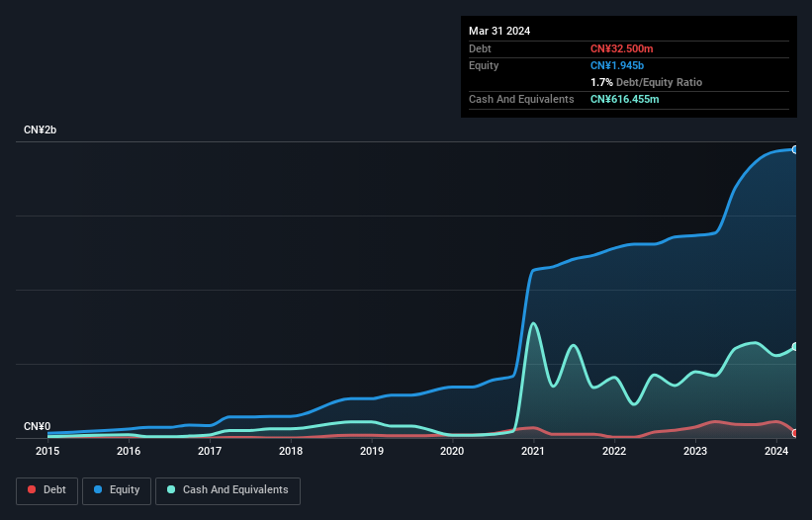Click the 2021 x-axis label
The height and width of the screenshot is (520, 812).
(x=533, y=451)
